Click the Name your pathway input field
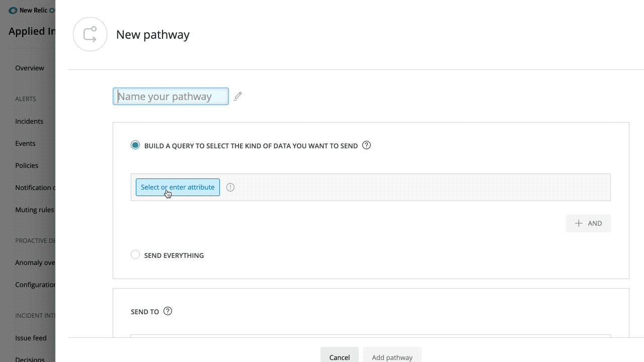Screen dimensions: 644x362 (x=171, y=96)
